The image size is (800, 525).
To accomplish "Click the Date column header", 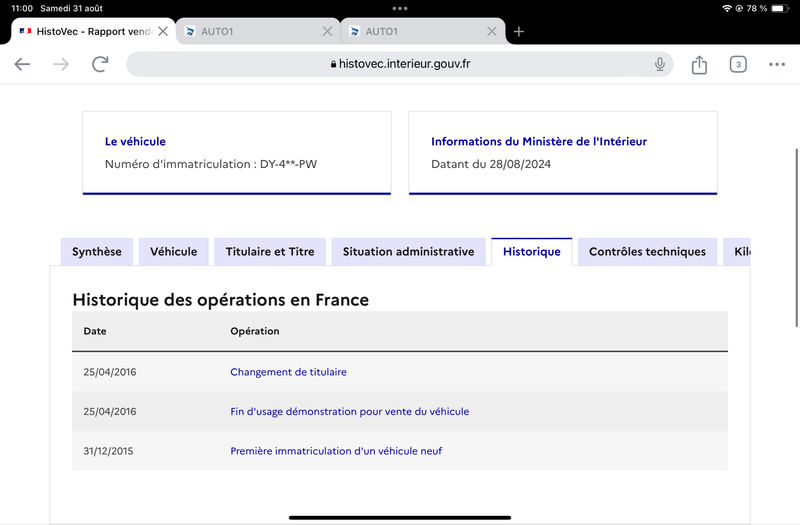I will pos(95,331).
